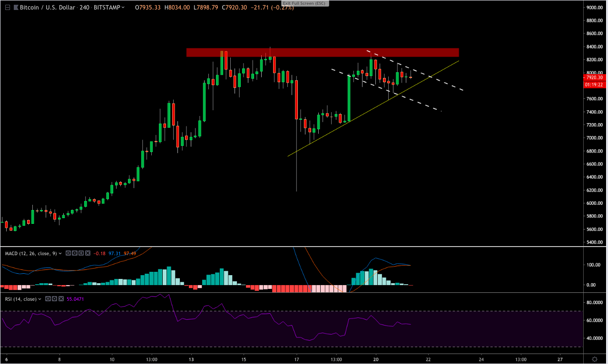Screen dimensions: 608x364
Task: Open the MACD indicator settings gear
Action: 74,253
